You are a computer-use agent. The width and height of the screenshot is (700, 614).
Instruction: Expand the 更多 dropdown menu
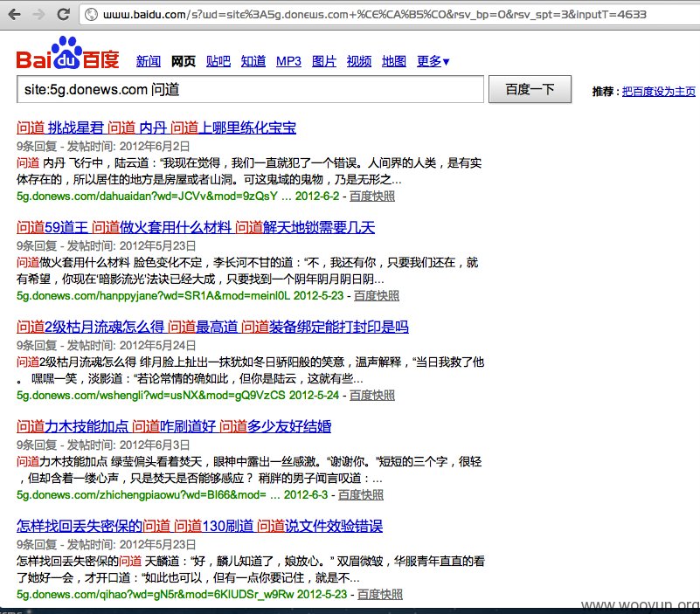[x=433, y=61]
